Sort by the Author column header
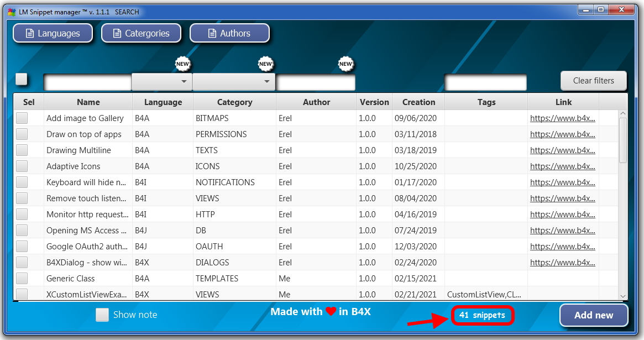The width and height of the screenshot is (644, 340). coord(316,102)
